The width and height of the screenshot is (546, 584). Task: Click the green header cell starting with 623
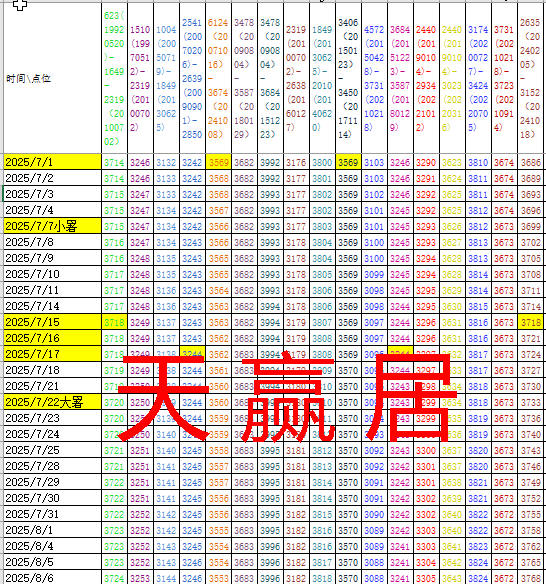[x=114, y=78]
